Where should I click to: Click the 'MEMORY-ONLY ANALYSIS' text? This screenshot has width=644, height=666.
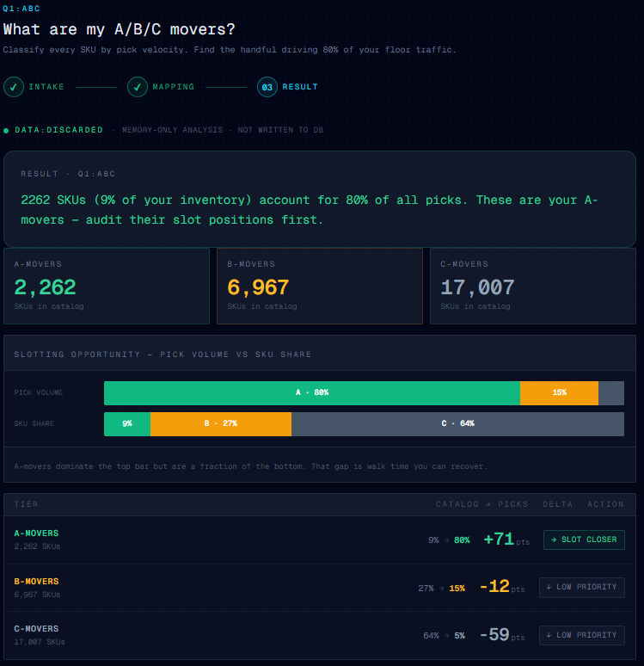coord(172,130)
